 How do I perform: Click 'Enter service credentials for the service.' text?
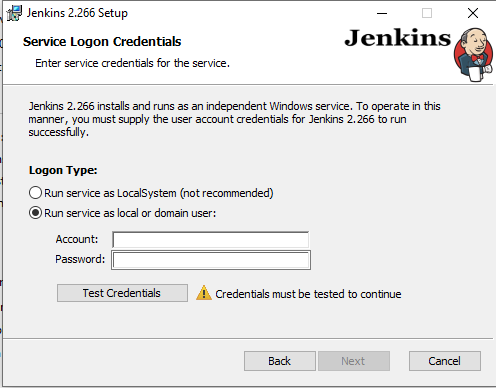click(x=132, y=63)
